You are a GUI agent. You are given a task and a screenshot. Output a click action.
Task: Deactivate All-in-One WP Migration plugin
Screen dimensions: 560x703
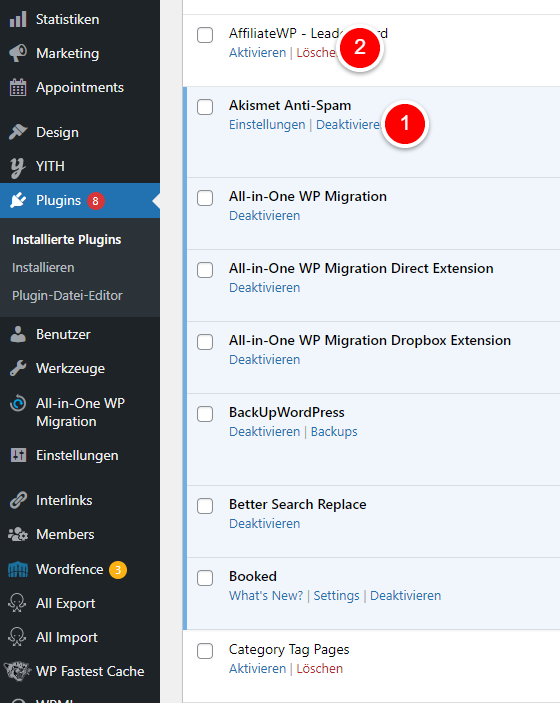pos(265,216)
